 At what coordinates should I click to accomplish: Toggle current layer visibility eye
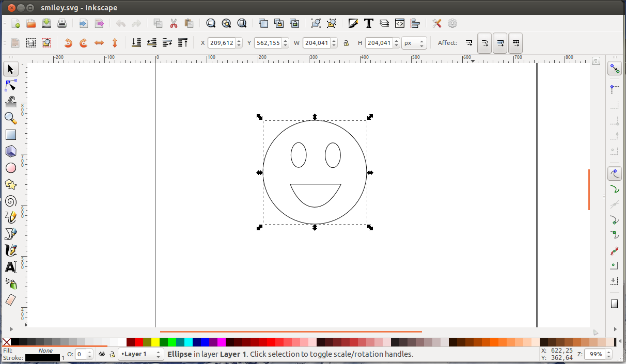[102, 354]
